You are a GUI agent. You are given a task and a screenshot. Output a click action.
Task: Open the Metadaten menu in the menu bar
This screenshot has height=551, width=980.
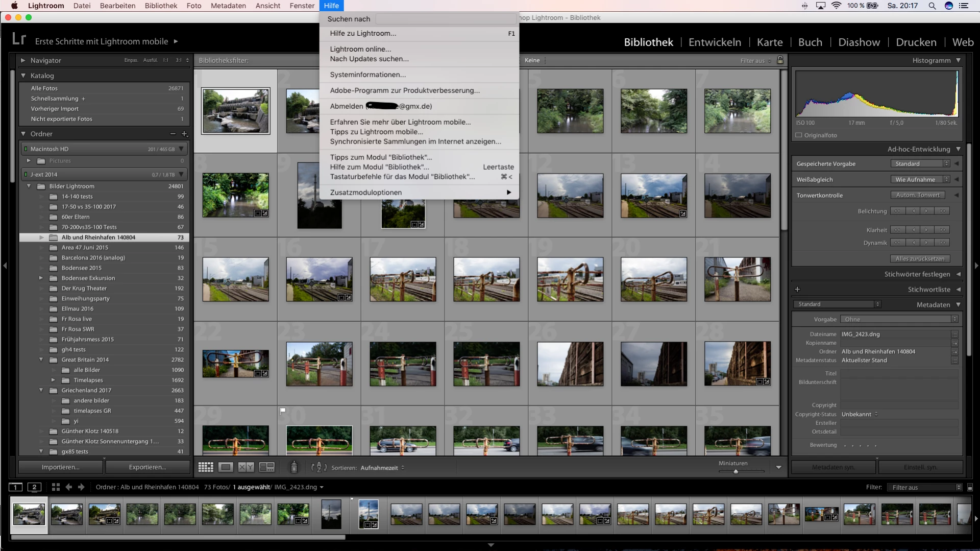pos(228,6)
